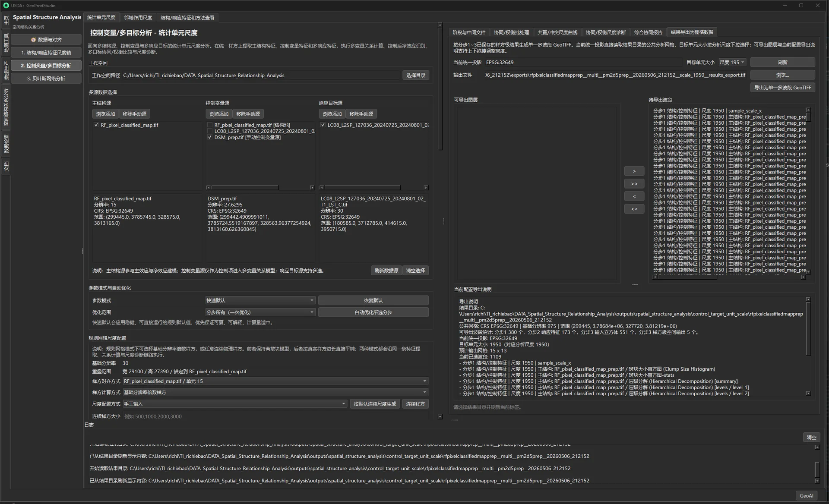
Task: Click the 导出为单一多波段 GeoTIFF button
Action: coord(782,88)
